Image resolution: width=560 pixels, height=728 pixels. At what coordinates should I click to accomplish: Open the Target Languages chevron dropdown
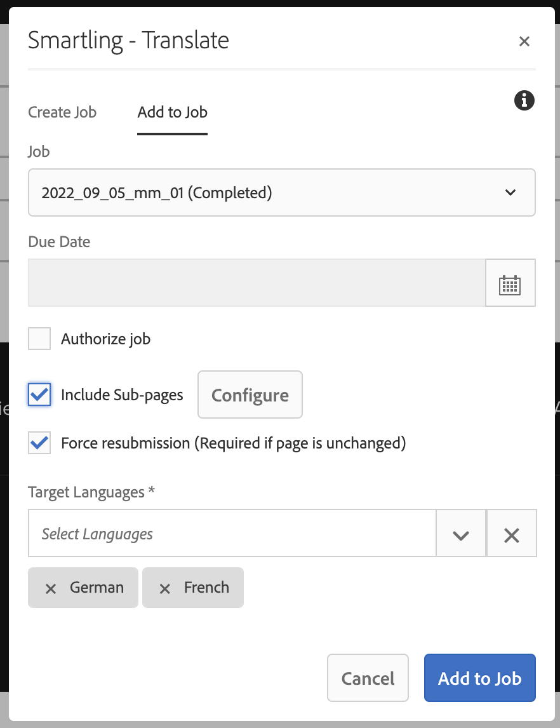461,534
